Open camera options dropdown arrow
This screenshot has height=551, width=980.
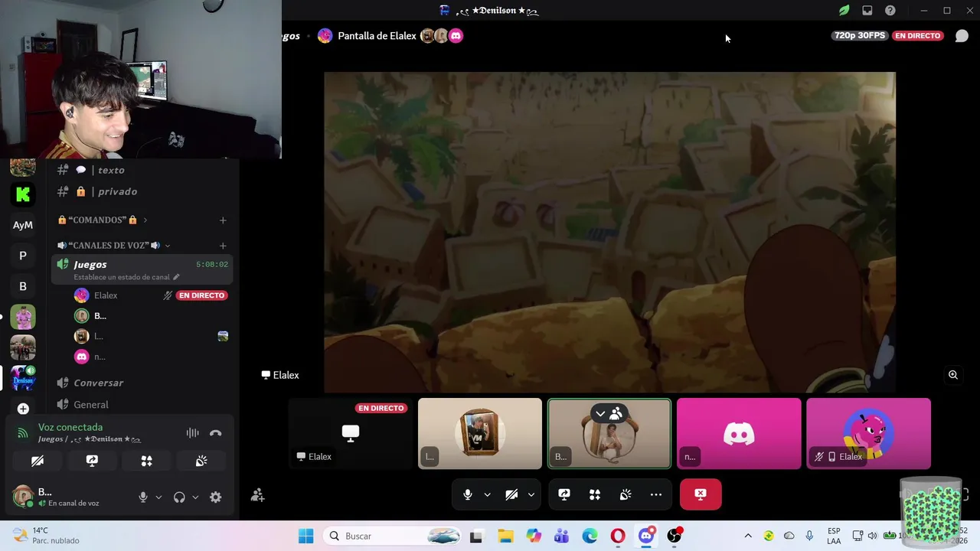[x=531, y=494]
